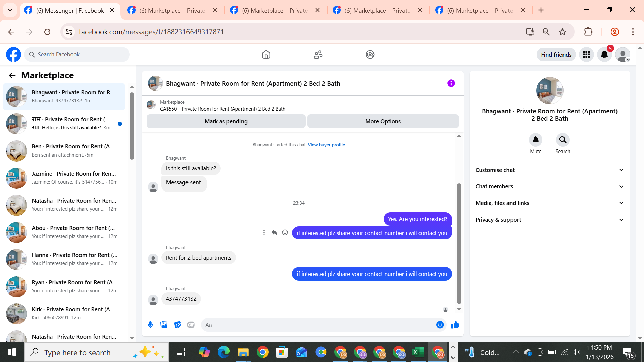Click the Aa message input field
This screenshot has width=644, height=362.
click(x=319, y=325)
